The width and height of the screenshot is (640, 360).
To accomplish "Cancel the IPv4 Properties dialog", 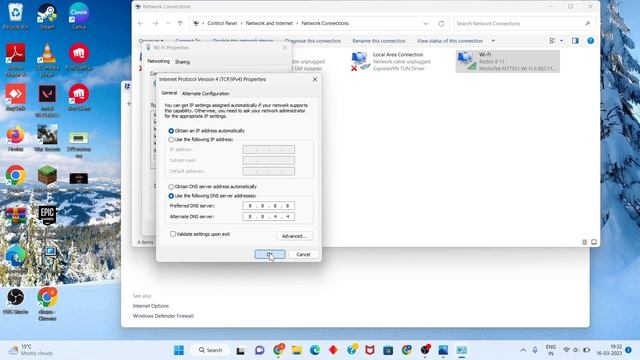I will [303, 254].
